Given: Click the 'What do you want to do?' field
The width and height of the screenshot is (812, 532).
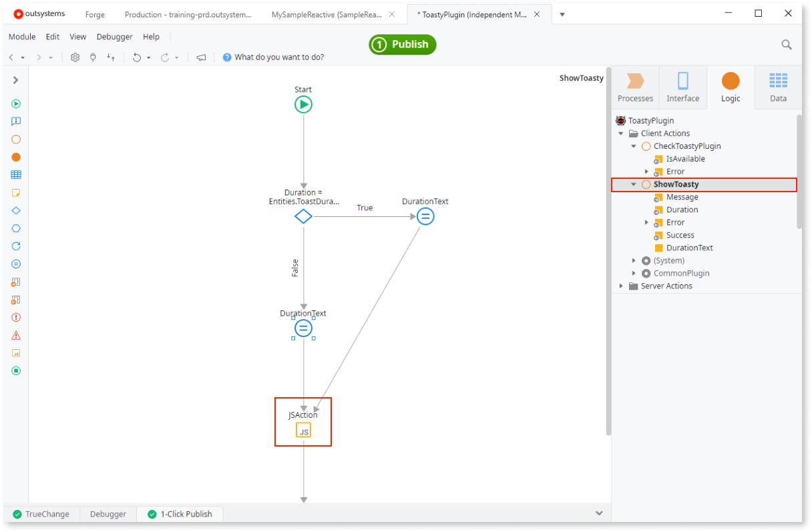Looking at the screenshot, I should tap(278, 57).
